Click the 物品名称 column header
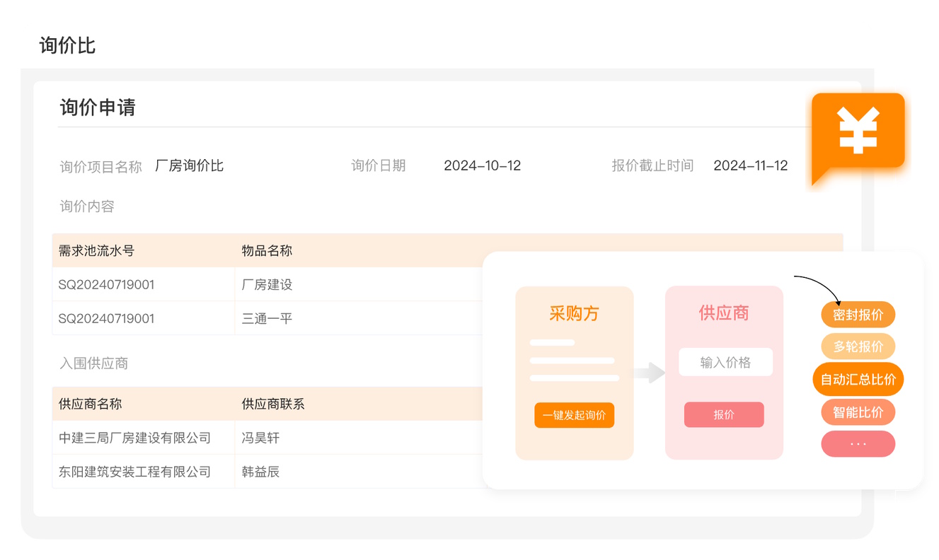This screenshot has width=939, height=560. (x=267, y=251)
